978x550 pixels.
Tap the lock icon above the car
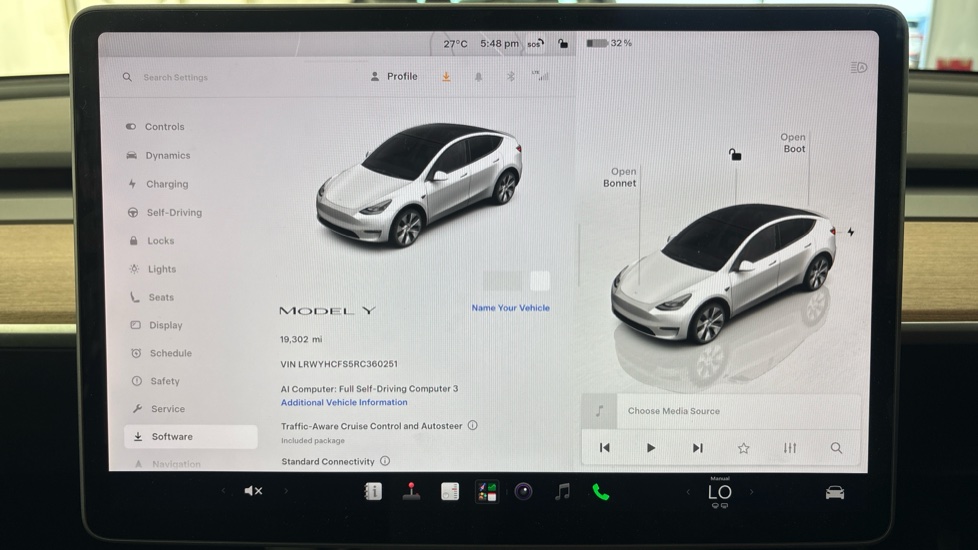click(735, 154)
